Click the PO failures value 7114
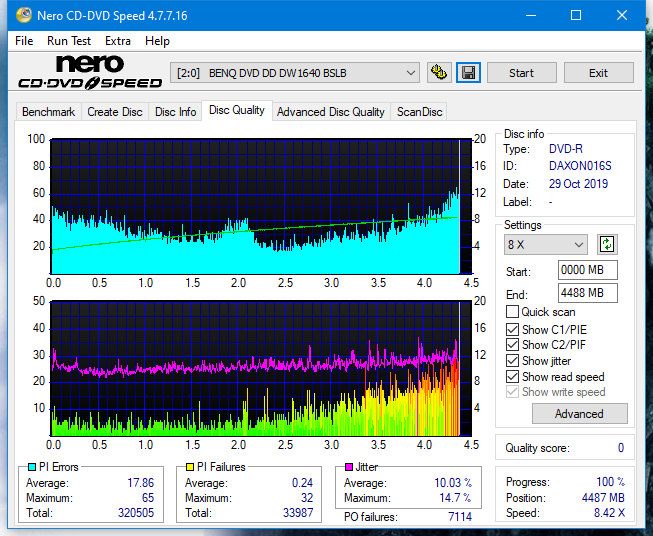 pos(460,517)
